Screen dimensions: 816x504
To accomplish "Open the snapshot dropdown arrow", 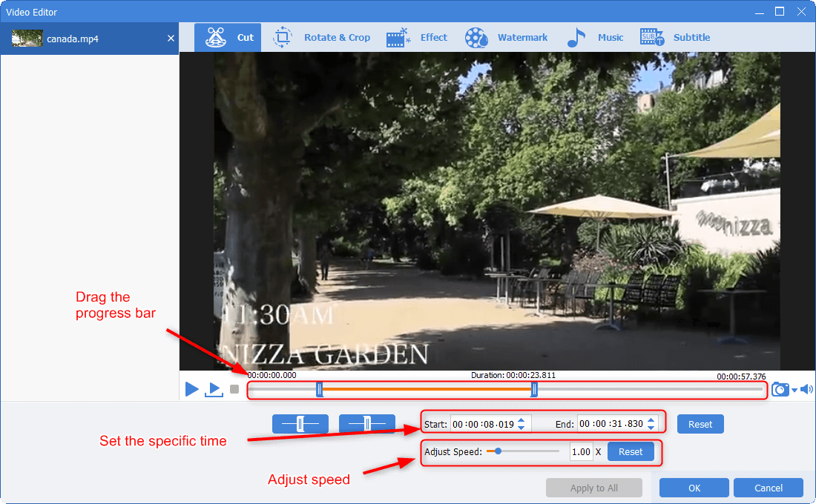I will point(794,390).
